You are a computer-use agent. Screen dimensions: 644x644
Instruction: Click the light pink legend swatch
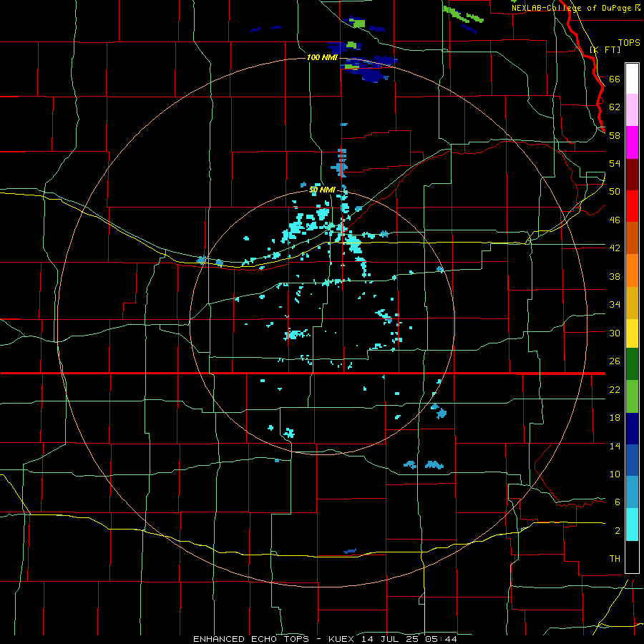pyautogui.click(x=632, y=110)
